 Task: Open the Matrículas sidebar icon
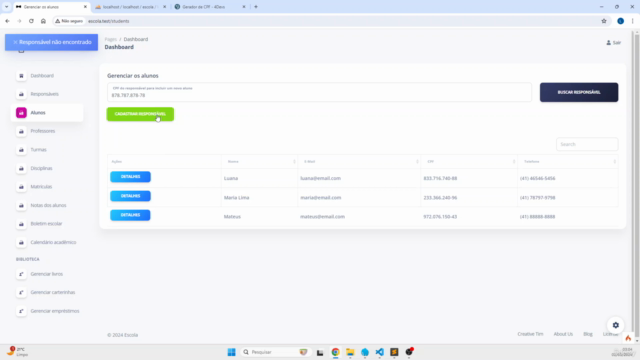[x=21, y=187]
